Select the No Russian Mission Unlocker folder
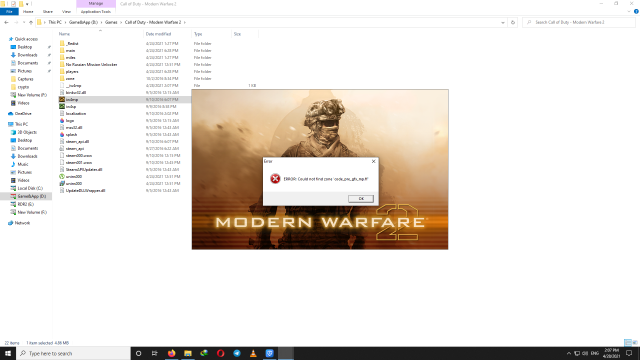The image size is (640, 360). [x=91, y=64]
